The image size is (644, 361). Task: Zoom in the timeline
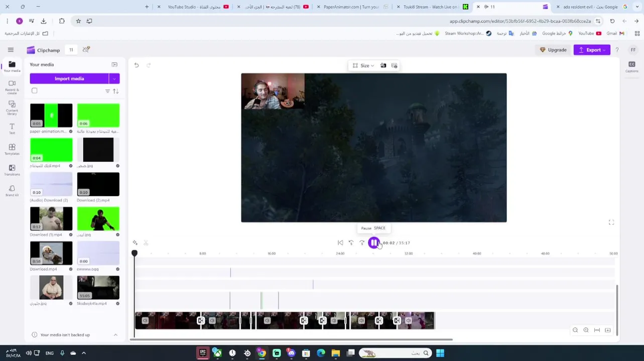pyautogui.click(x=586, y=330)
